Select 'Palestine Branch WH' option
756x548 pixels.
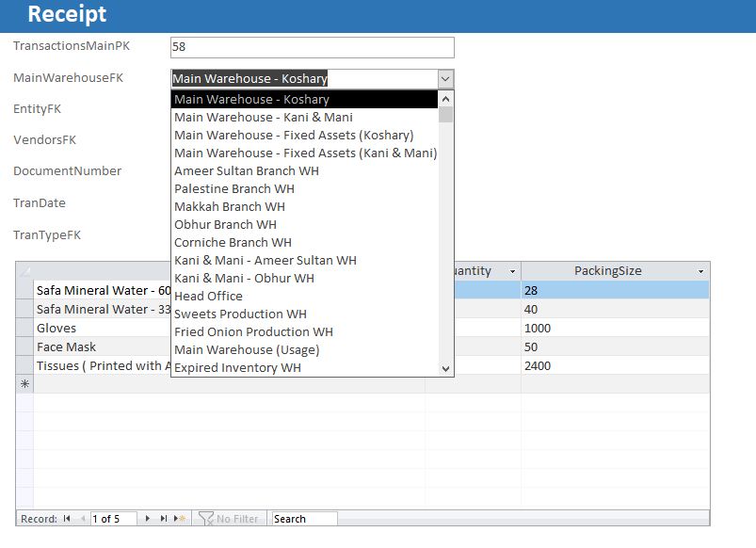pyautogui.click(x=305, y=188)
